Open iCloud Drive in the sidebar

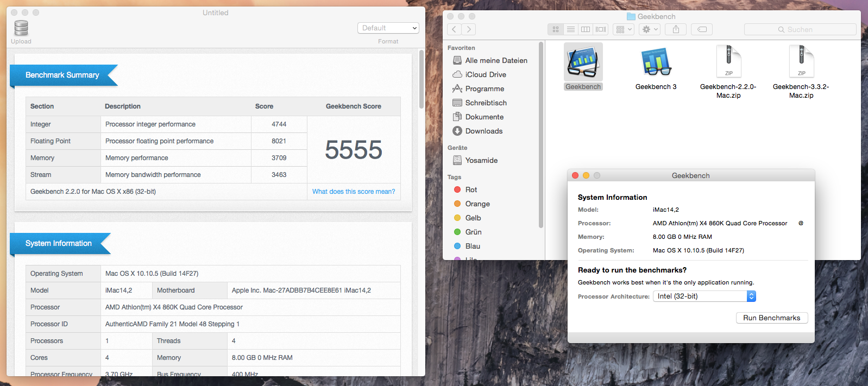tap(485, 74)
